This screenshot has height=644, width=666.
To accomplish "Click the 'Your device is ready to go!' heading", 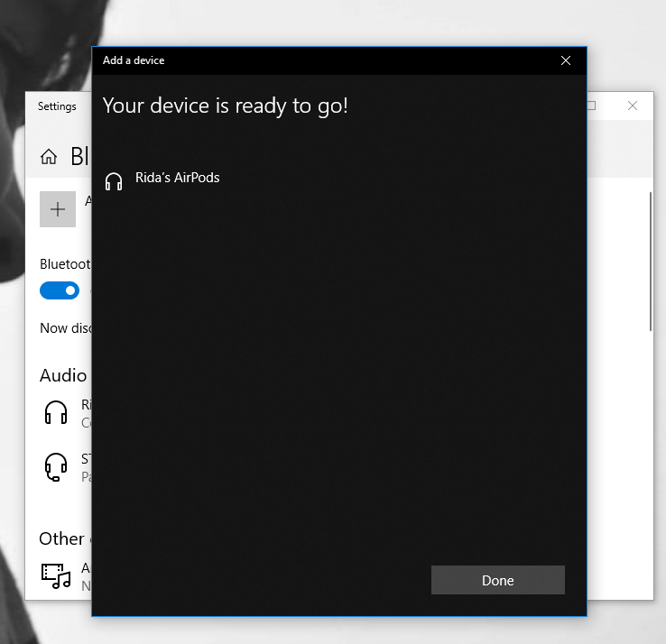I will click(x=225, y=106).
